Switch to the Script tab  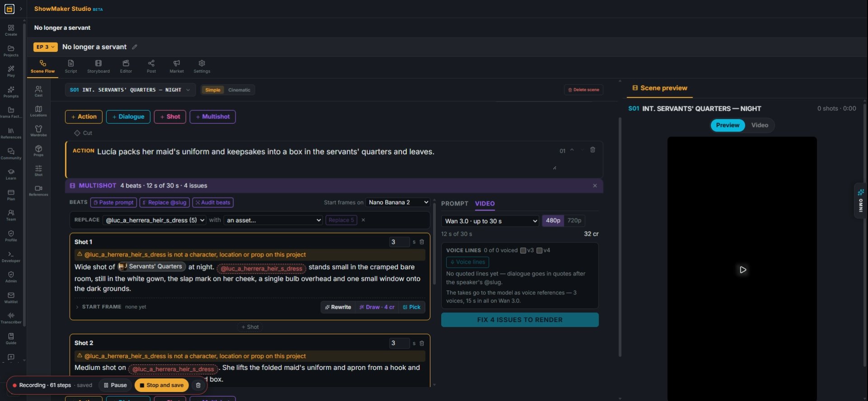click(x=71, y=66)
